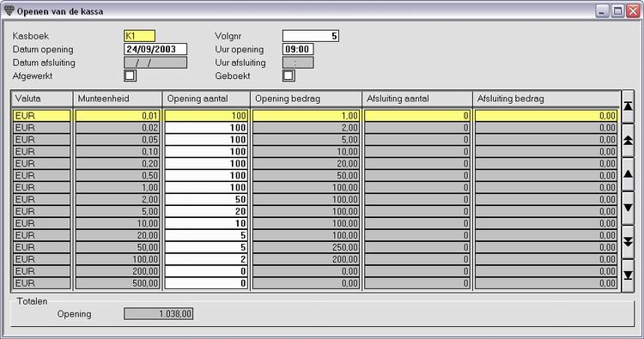The width and height of the screenshot is (644, 339).
Task: Click the Kasboek field containing K1
Action: [x=140, y=36]
